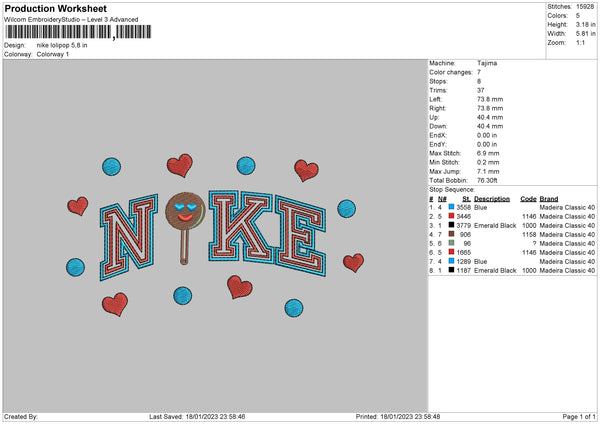Image resolution: width=600 pixels, height=424 pixels.
Task: Click the blue swatch in stop row 7
Action: coord(451,261)
